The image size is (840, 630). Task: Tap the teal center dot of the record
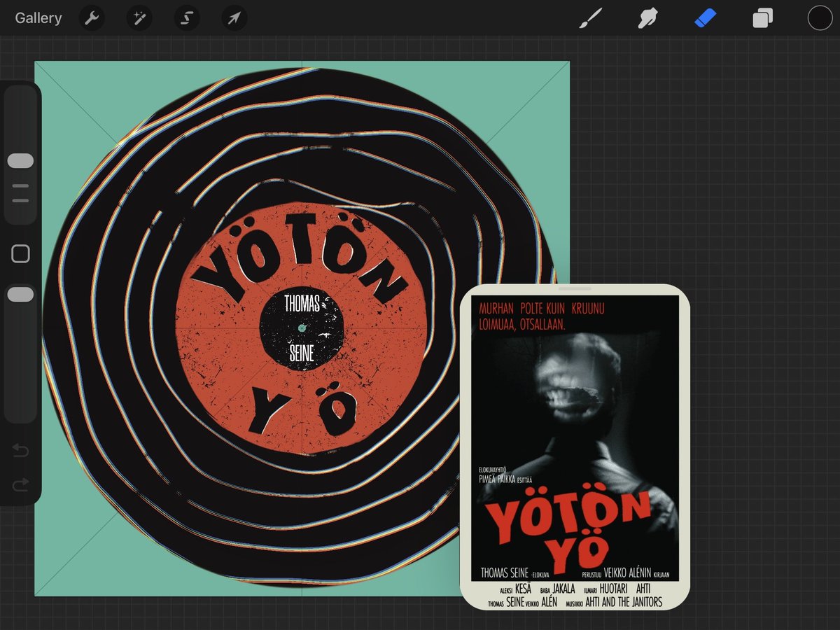click(x=302, y=328)
